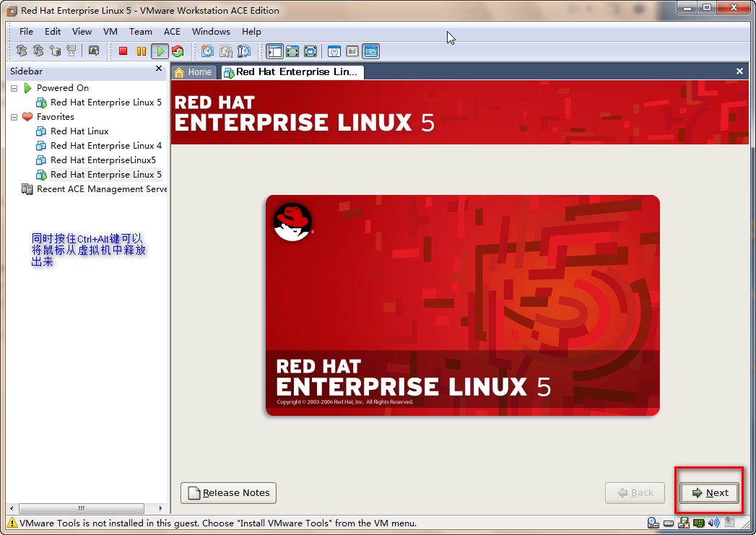This screenshot has width=756, height=535.
Task: Click the Next button in installer
Action: pos(709,493)
